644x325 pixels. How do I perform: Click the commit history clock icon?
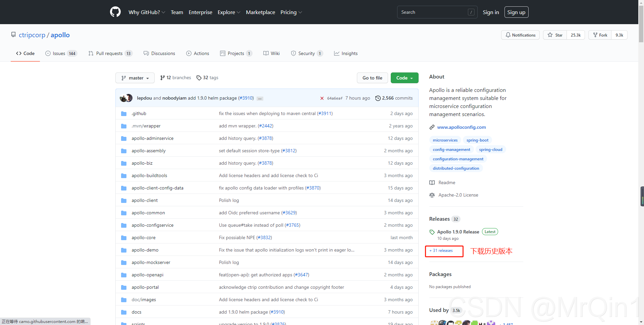point(378,98)
